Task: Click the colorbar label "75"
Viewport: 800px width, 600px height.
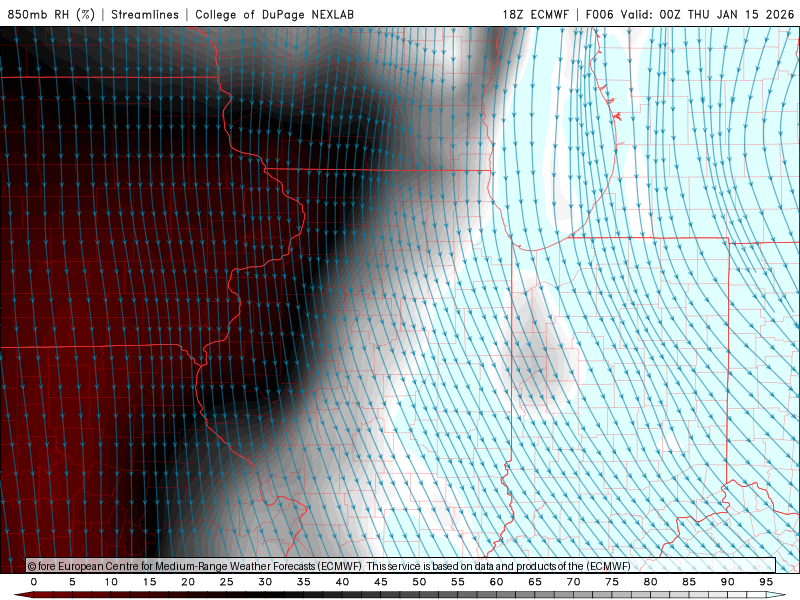Action: pyautogui.click(x=612, y=582)
